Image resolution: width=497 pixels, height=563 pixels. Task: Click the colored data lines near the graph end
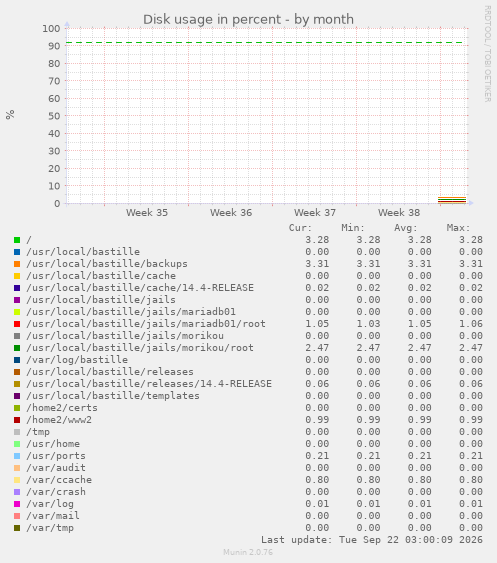point(452,200)
